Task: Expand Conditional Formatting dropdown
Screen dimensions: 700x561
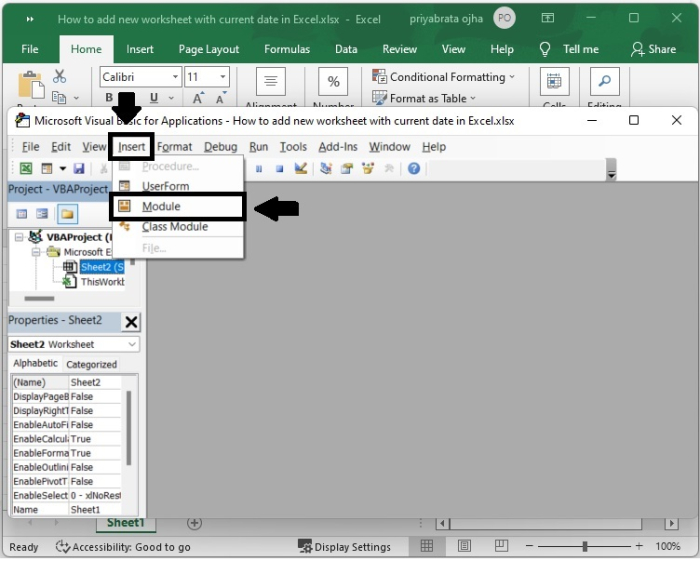Action: 512,77
